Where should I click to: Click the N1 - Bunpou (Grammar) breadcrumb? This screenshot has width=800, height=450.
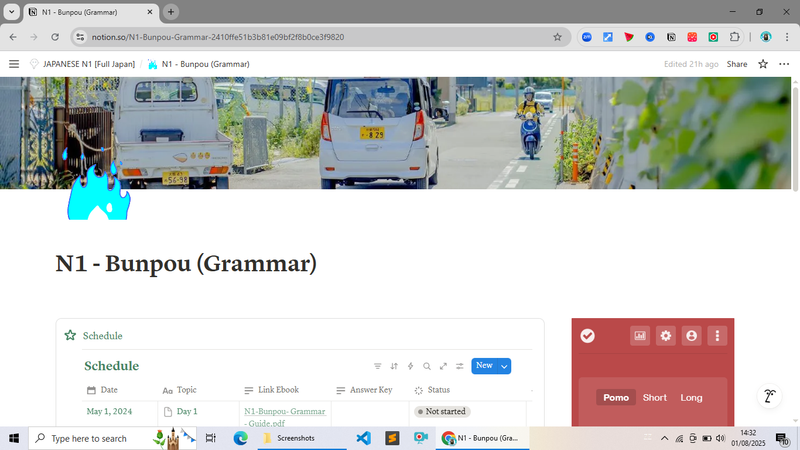pos(199,64)
